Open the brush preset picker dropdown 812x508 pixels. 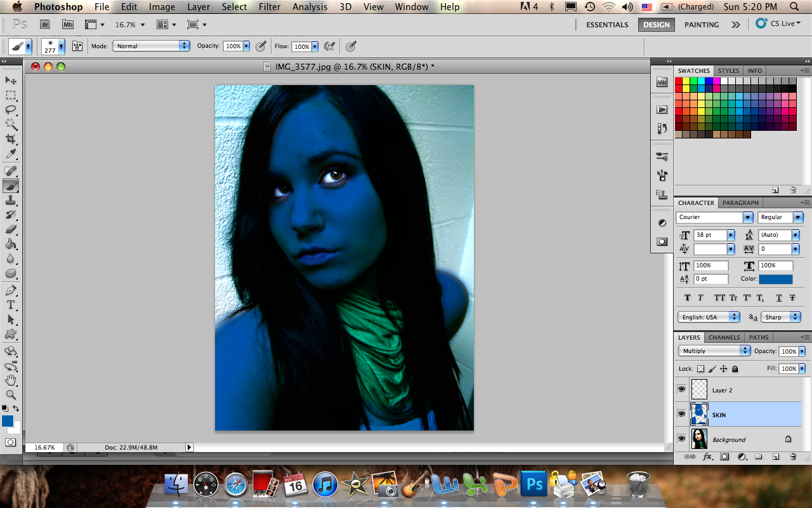(62, 46)
